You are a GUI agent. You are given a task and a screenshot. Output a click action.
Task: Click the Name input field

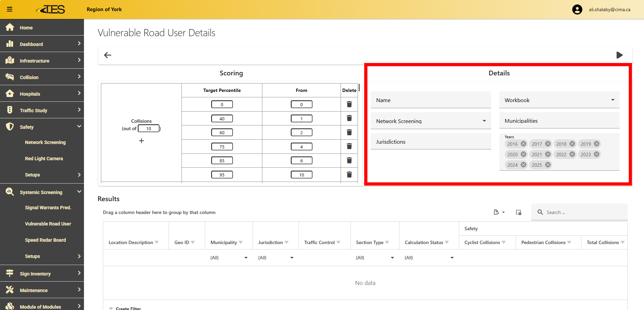point(431,100)
